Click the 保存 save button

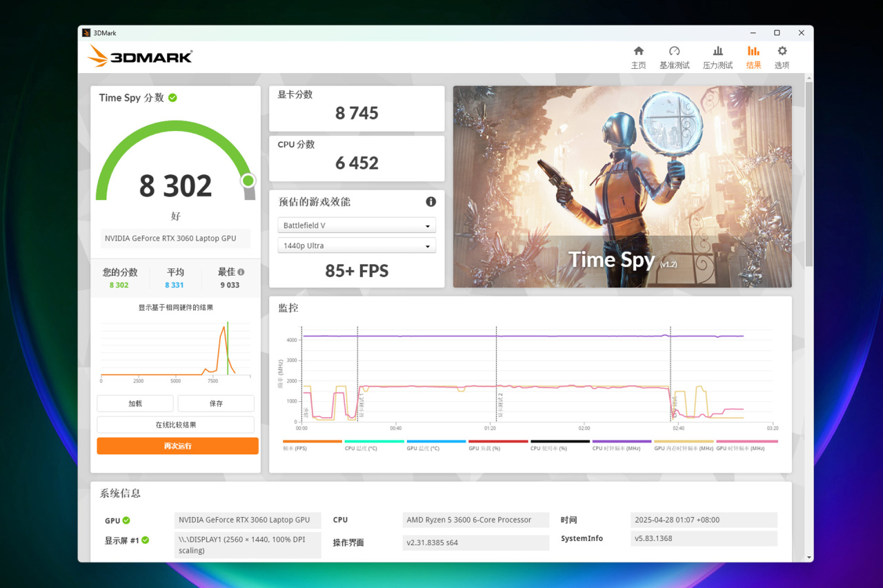216,403
